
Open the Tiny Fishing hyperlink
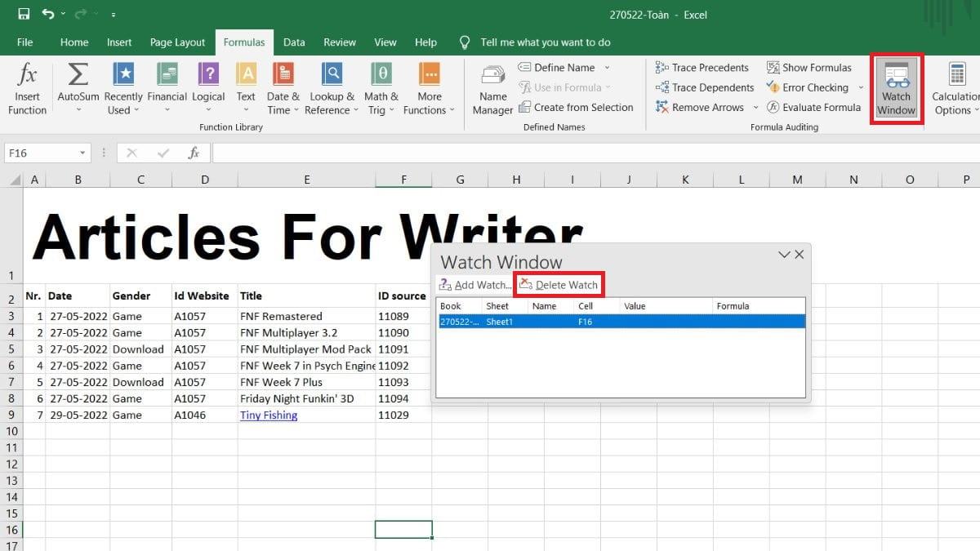(x=269, y=415)
